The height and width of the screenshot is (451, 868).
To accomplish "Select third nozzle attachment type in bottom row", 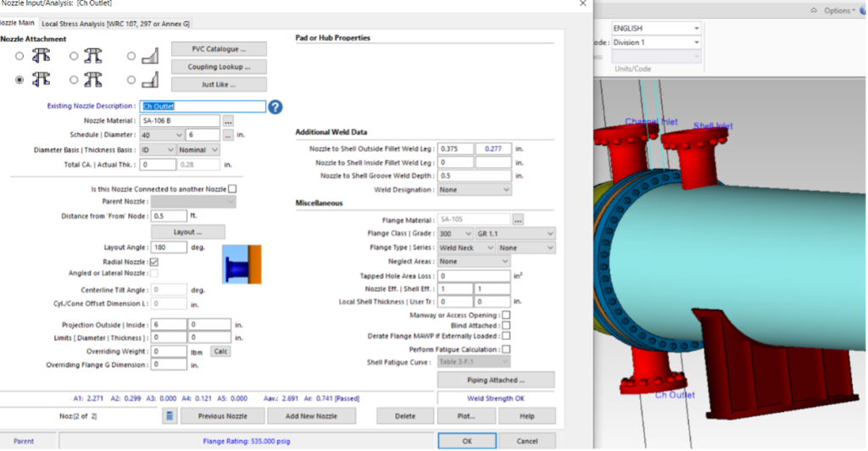I will 131,80.
